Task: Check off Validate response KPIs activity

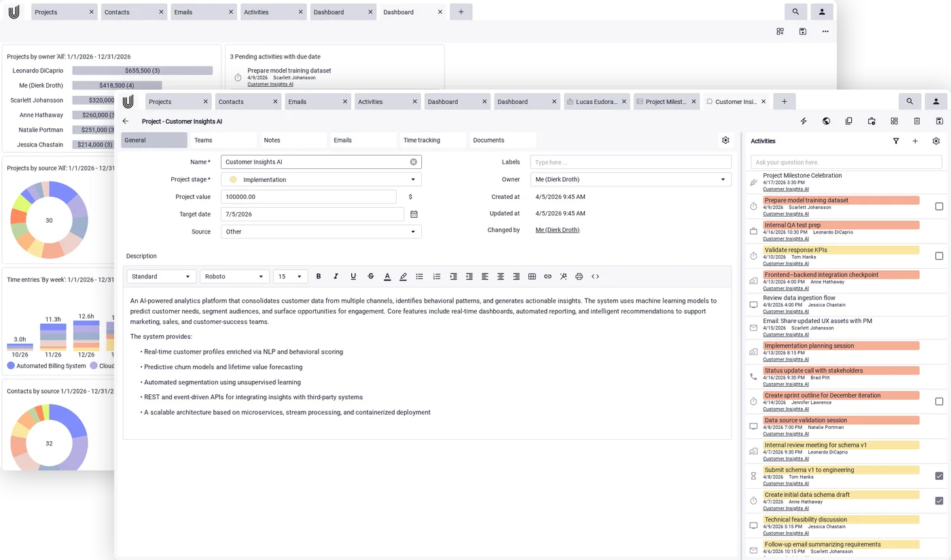Action: [x=939, y=256]
